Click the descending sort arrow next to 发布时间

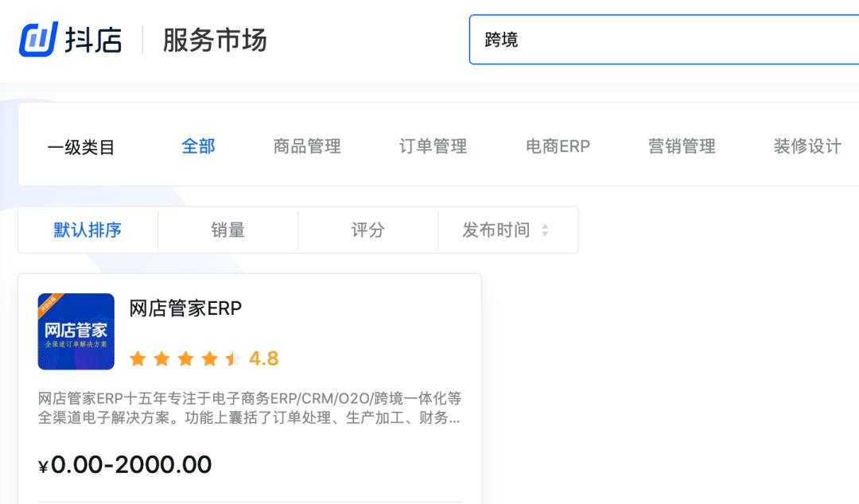pyautogui.click(x=546, y=233)
